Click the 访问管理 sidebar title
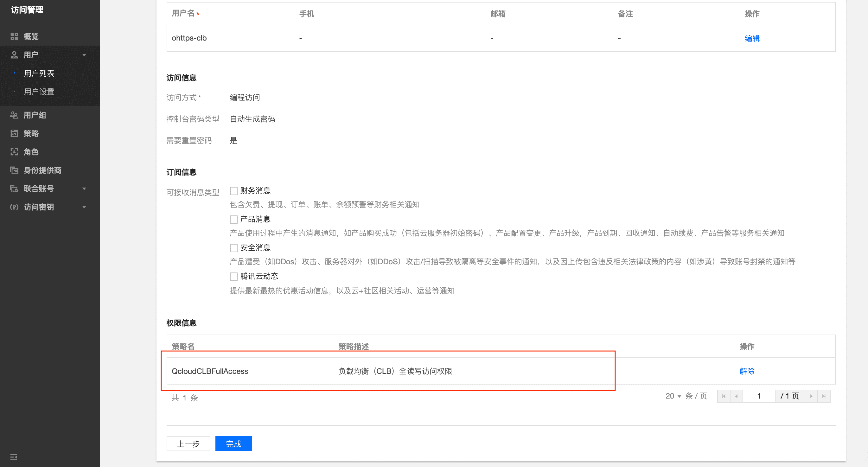Viewport: 868px width, 467px height. pos(27,10)
